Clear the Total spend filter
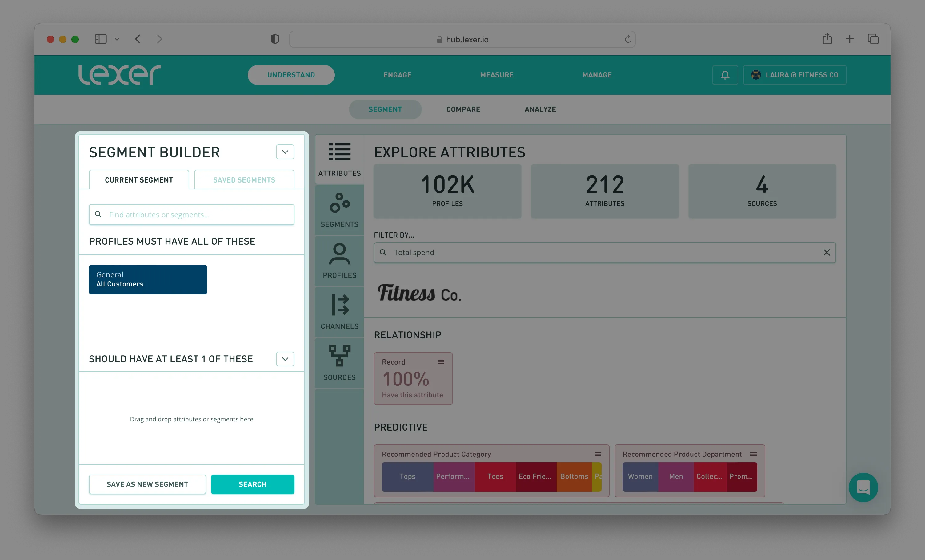 827,252
